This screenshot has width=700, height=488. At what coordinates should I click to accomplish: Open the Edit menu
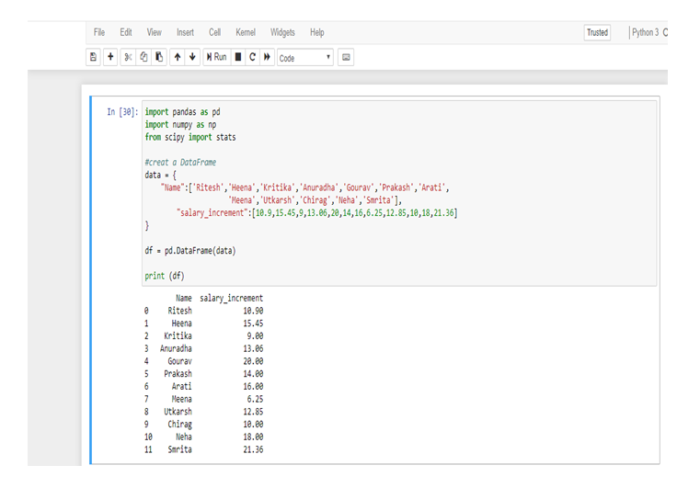tap(126, 33)
